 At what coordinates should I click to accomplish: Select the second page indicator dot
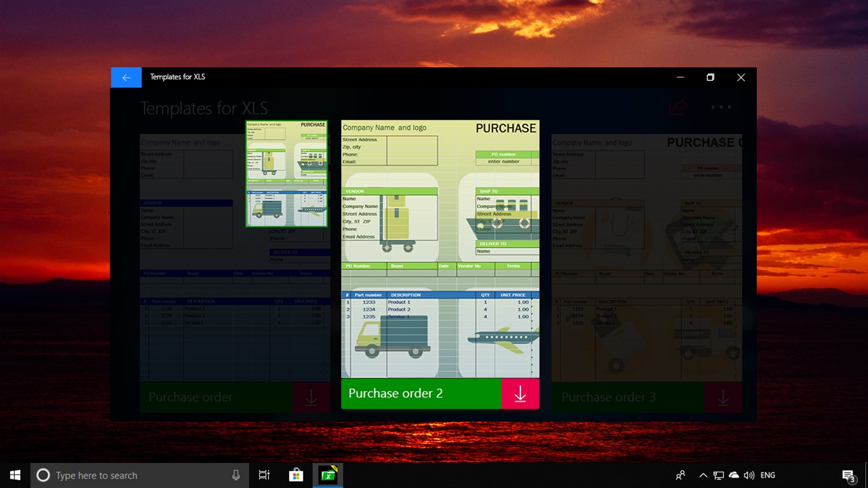pos(722,107)
